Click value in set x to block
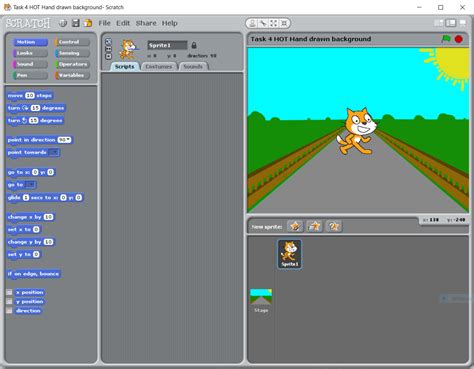Image resolution: width=474 pixels, height=369 pixels. pyautogui.click(x=36, y=229)
